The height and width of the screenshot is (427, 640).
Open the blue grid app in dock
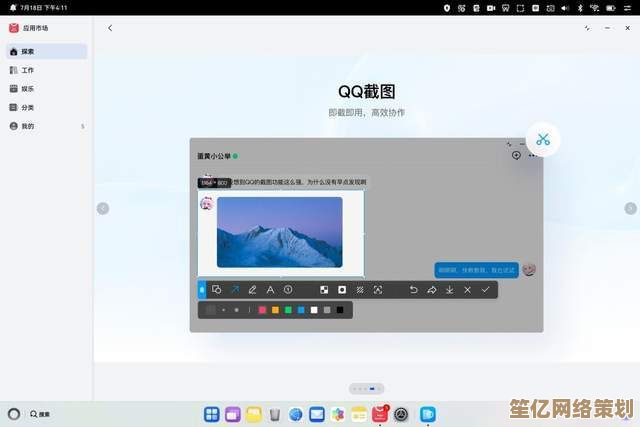211,414
